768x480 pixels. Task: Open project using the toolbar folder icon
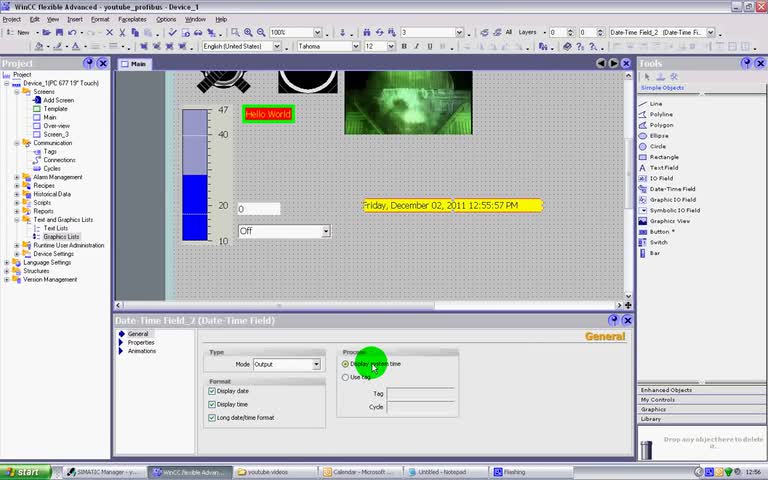point(47,32)
